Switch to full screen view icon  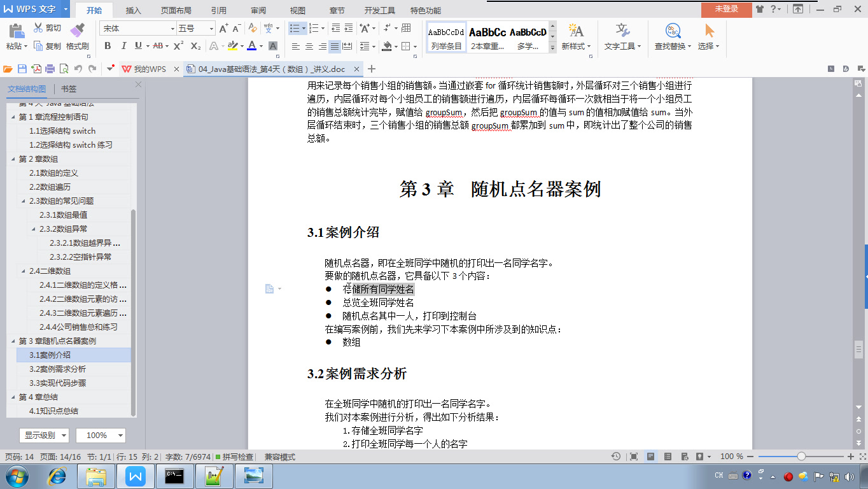(634, 457)
